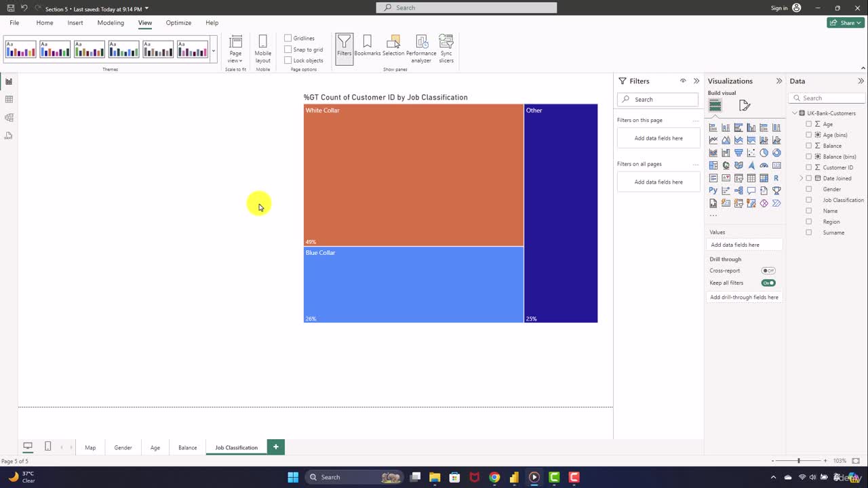Select the donut chart visual
Image resolution: width=868 pixels, height=488 pixels.
pos(776,152)
